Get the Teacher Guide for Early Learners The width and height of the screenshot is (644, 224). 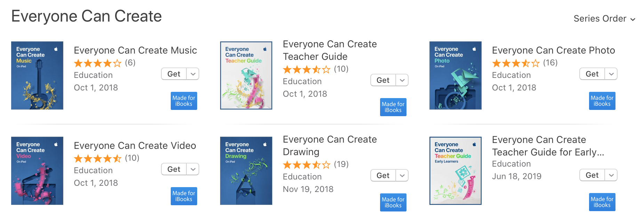pyautogui.click(x=592, y=175)
